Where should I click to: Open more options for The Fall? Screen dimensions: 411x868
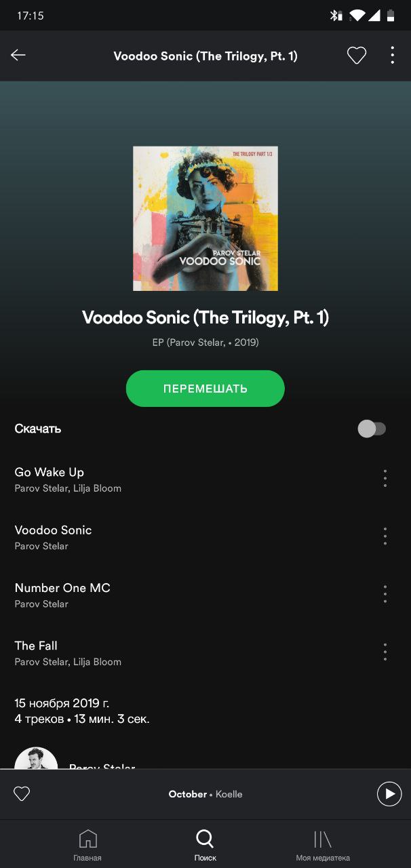tap(385, 652)
